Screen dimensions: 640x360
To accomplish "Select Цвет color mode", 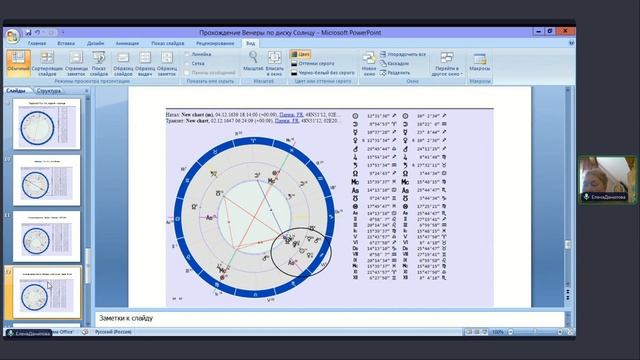I will tap(300, 54).
